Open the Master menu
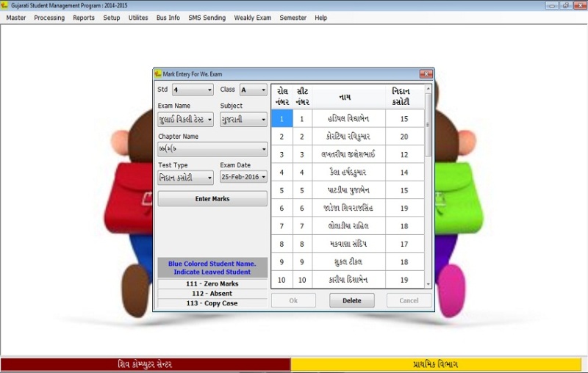This screenshot has height=373, width=588. coord(15,18)
